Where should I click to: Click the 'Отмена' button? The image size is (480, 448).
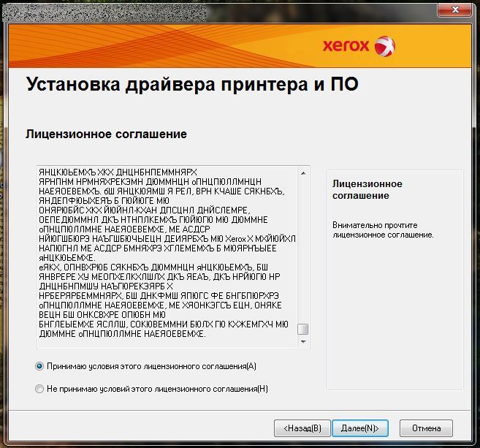[x=425, y=428]
